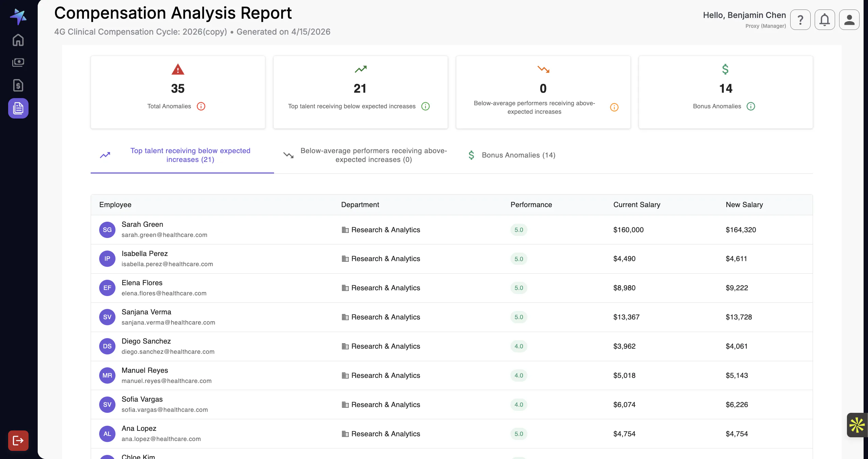Open the notifications bell icon
868x459 pixels.
tap(825, 20)
